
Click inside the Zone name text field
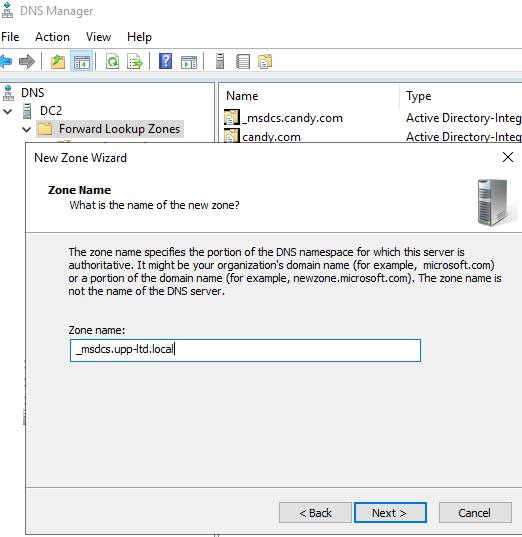(245, 350)
